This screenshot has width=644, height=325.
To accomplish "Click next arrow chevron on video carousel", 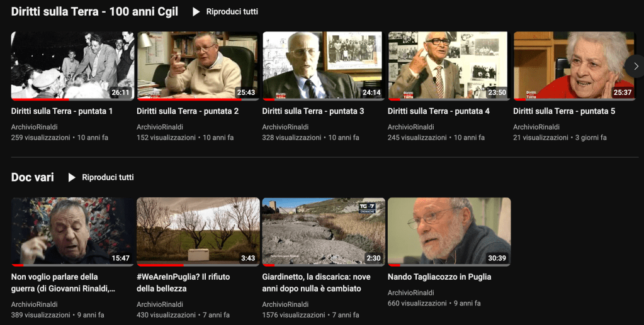I will point(635,66).
